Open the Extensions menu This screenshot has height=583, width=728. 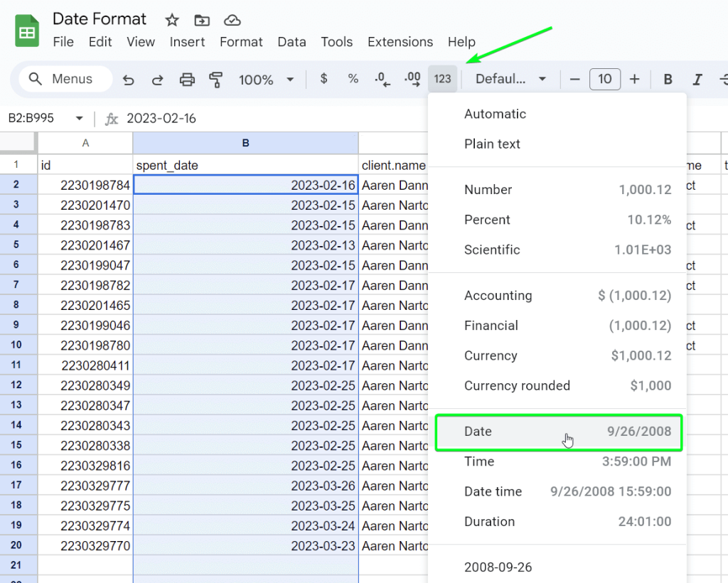pos(400,42)
